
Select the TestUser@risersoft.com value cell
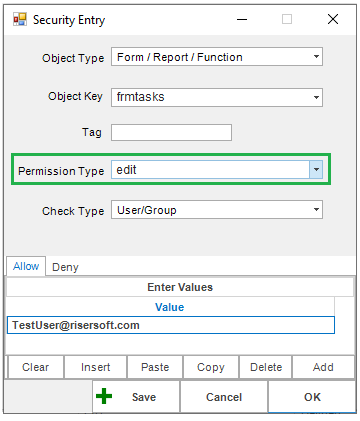point(171,325)
